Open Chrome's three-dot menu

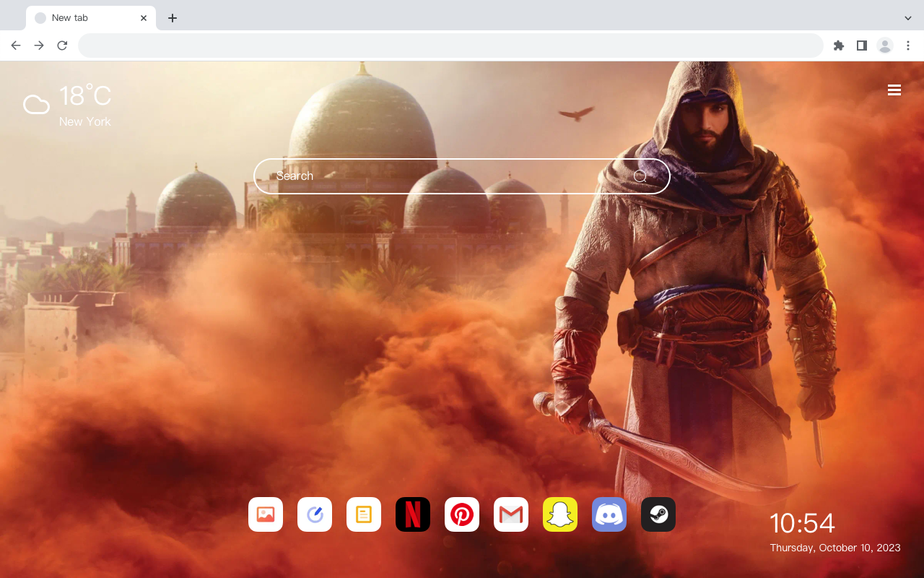pos(908,46)
